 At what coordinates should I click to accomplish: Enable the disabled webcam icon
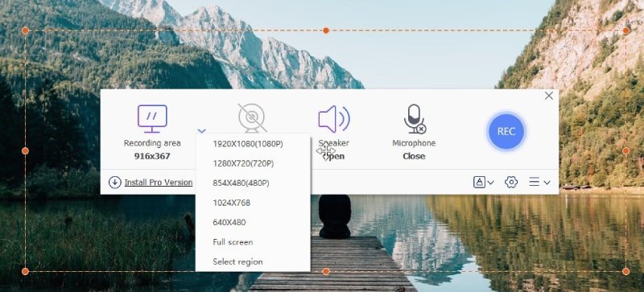click(x=252, y=118)
